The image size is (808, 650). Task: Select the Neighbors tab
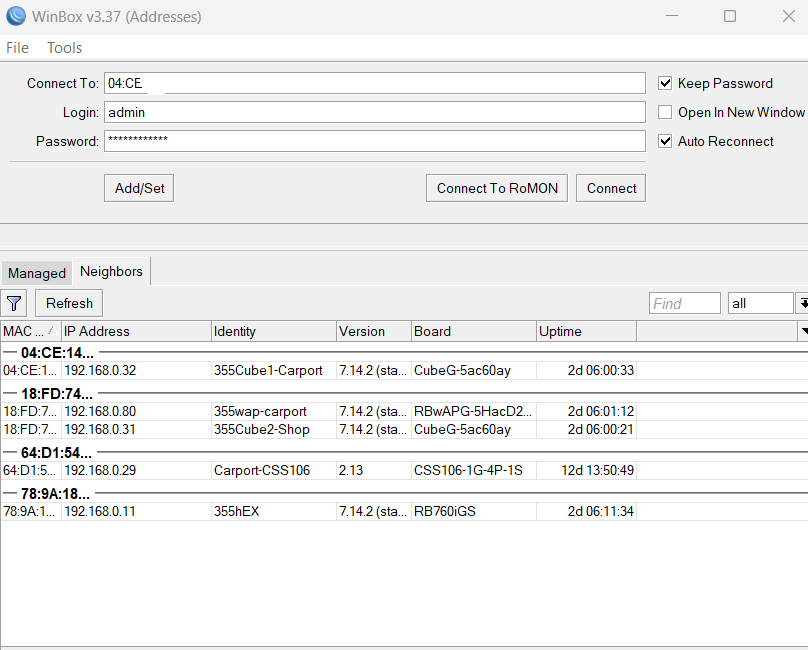click(x=111, y=271)
